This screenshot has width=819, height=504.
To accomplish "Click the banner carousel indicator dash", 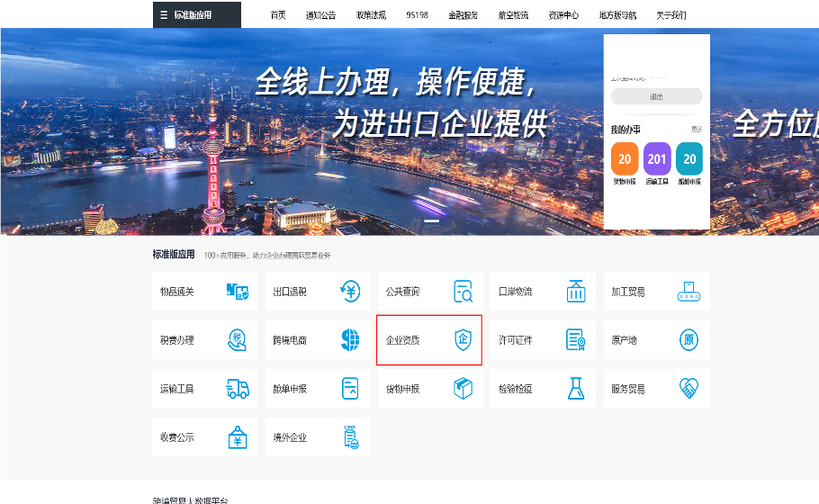I will pyautogui.click(x=431, y=220).
